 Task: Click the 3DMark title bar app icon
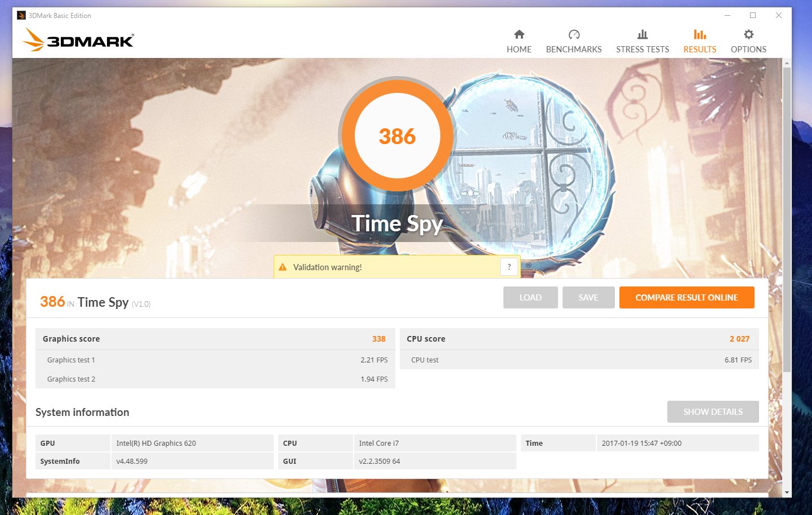click(21, 15)
